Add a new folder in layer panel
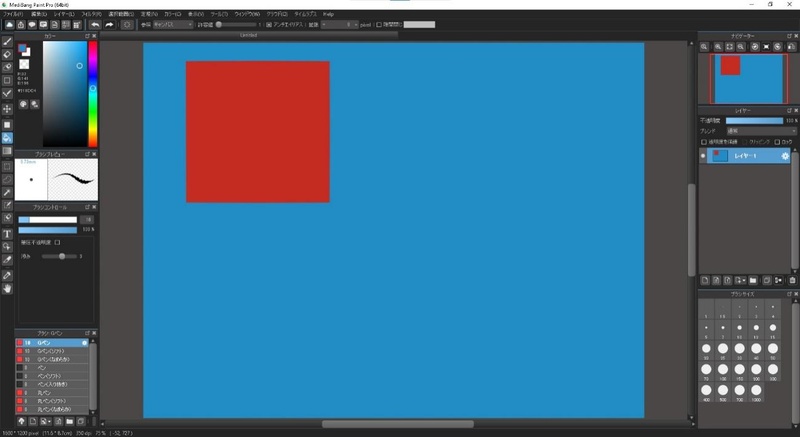 coord(753,280)
